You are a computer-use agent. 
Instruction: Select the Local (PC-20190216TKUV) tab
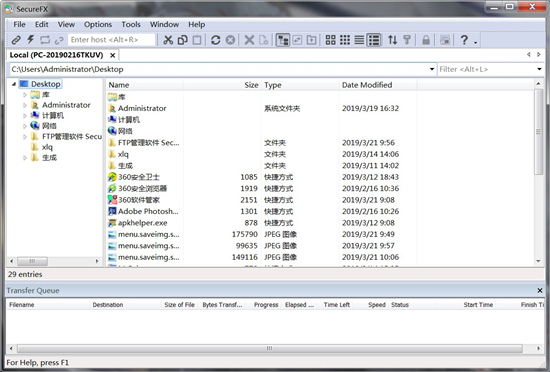click(56, 55)
